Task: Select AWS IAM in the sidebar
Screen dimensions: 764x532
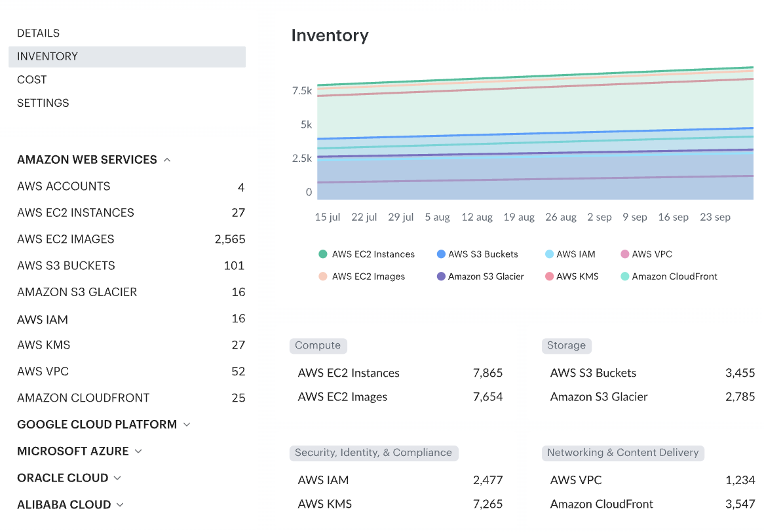Action: coord(131,319)
